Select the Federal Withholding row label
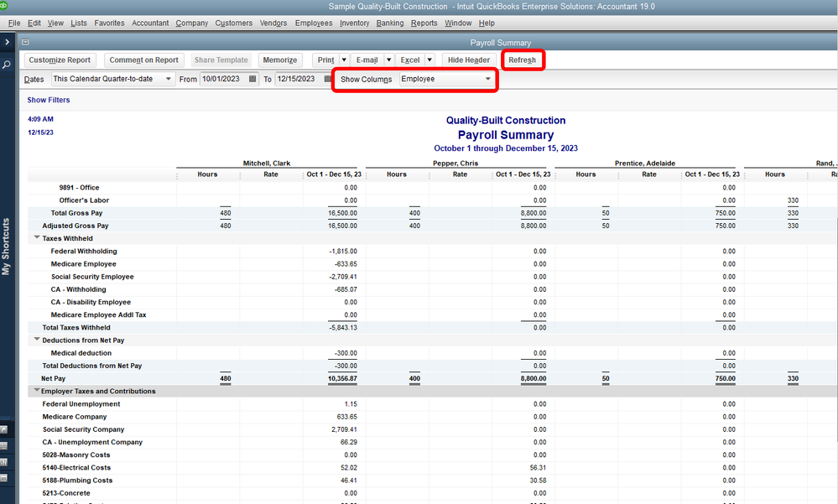The image size is (838, 504). (x=84, y=252)
